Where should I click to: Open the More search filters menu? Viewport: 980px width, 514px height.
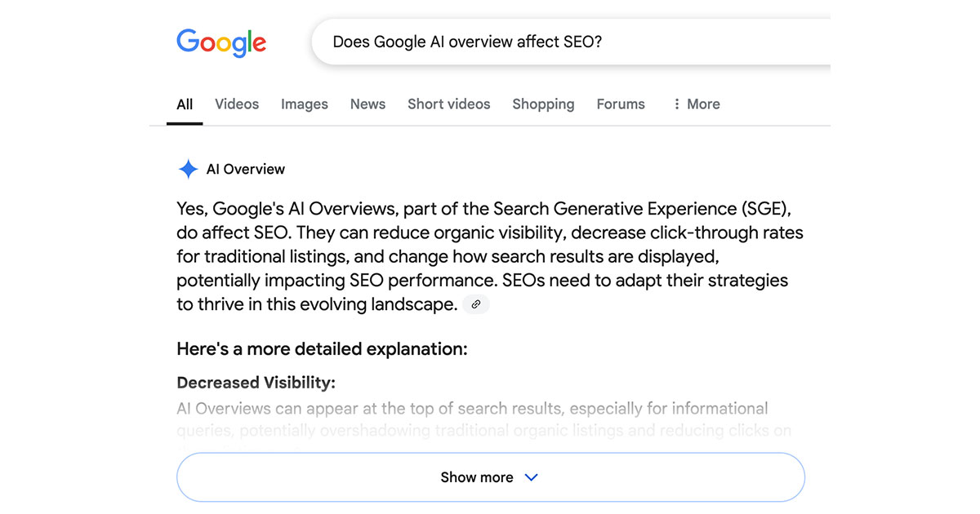pyautogui.click(x=696, y=104)
